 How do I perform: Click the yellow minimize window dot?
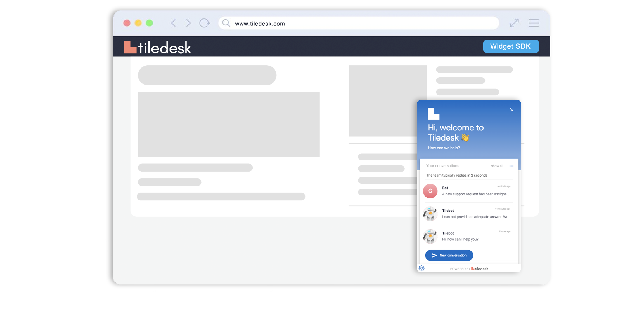(x=138, y=23)
